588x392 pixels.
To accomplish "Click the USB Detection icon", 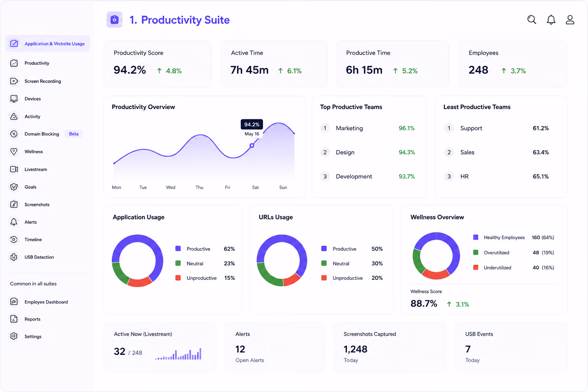I will 14,257.
